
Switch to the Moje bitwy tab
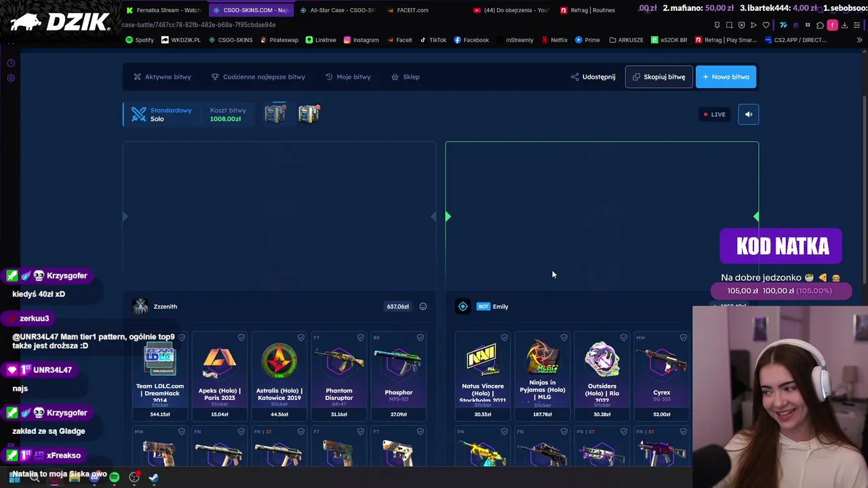348,77
